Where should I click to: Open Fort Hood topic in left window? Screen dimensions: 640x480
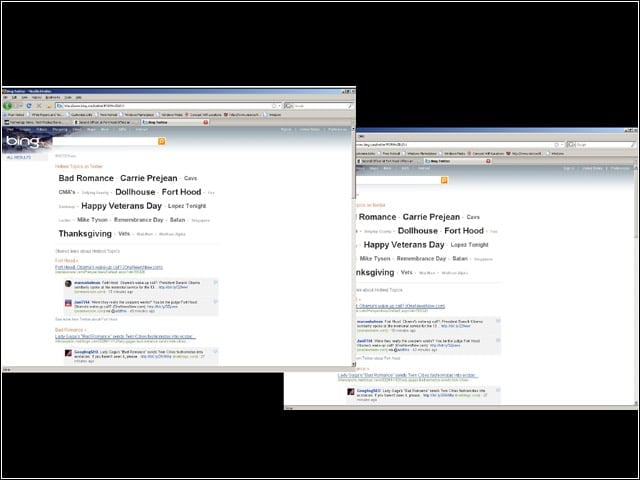tap(181, 192)
